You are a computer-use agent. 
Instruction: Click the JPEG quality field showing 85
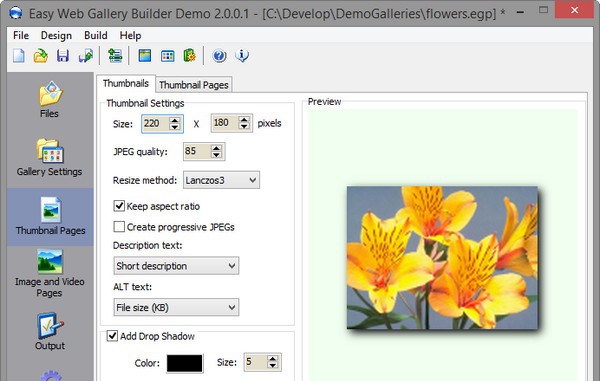[x=197, y=151]
